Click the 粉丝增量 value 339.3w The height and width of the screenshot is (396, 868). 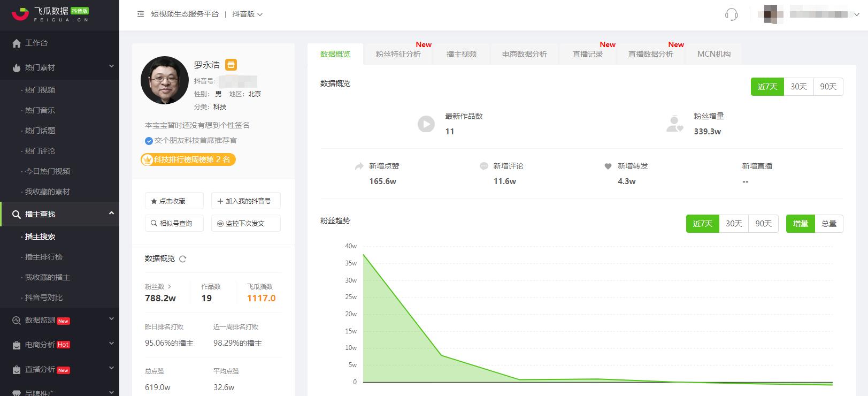pos(708,132)
